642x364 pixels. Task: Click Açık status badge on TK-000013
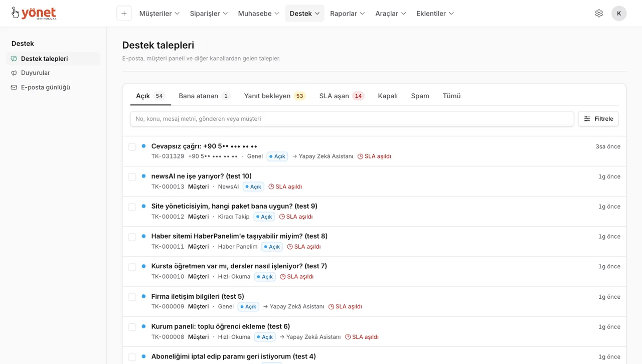(x=254, y=187)
